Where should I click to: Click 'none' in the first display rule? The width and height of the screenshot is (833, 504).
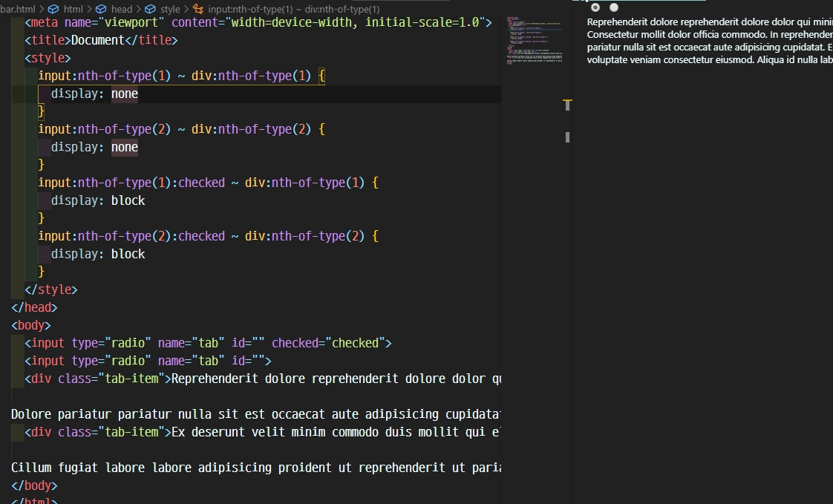tap(124, 94)
